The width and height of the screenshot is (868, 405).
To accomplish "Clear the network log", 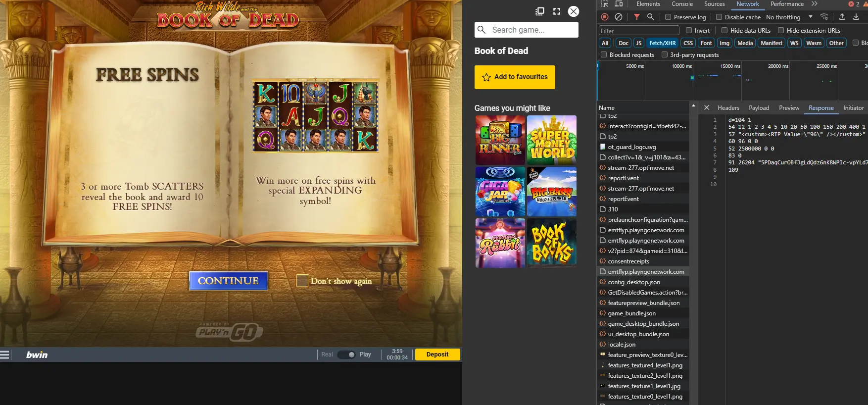I will (619, 17).
